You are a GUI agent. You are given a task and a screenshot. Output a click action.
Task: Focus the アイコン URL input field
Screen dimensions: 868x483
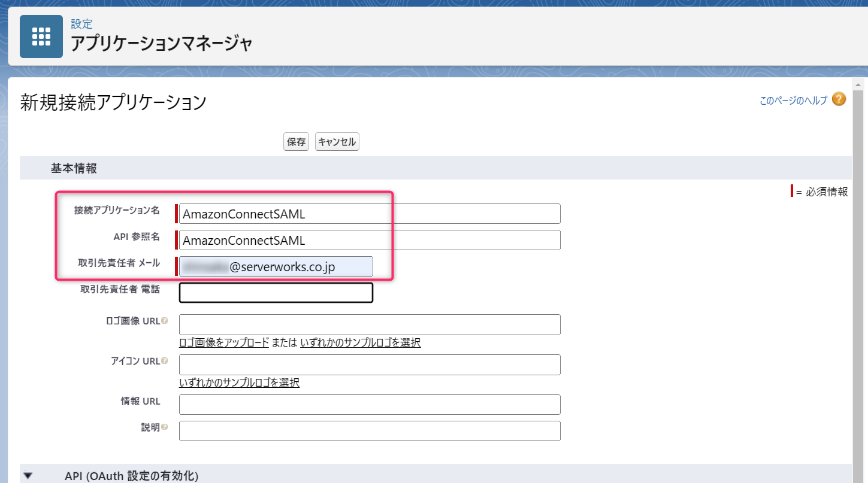click(x=370, y=364)
